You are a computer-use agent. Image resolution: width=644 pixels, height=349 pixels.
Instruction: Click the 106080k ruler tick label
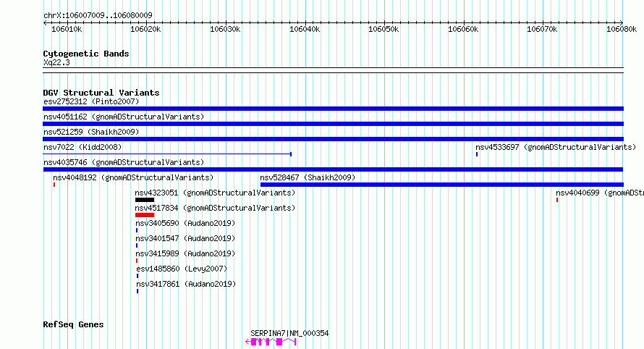pyautogui.click(x=622, y=29)
